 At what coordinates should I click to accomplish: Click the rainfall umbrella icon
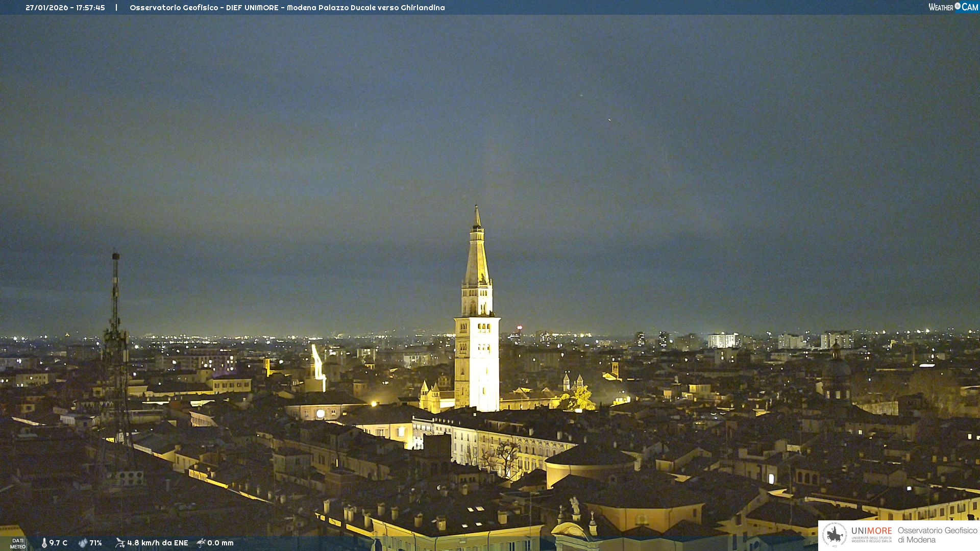pos(201,543)
